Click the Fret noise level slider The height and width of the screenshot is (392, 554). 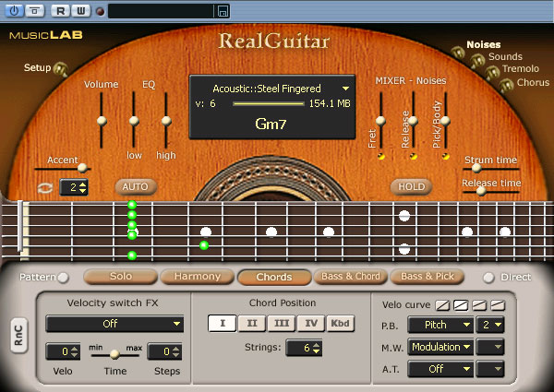coord(380,121)
